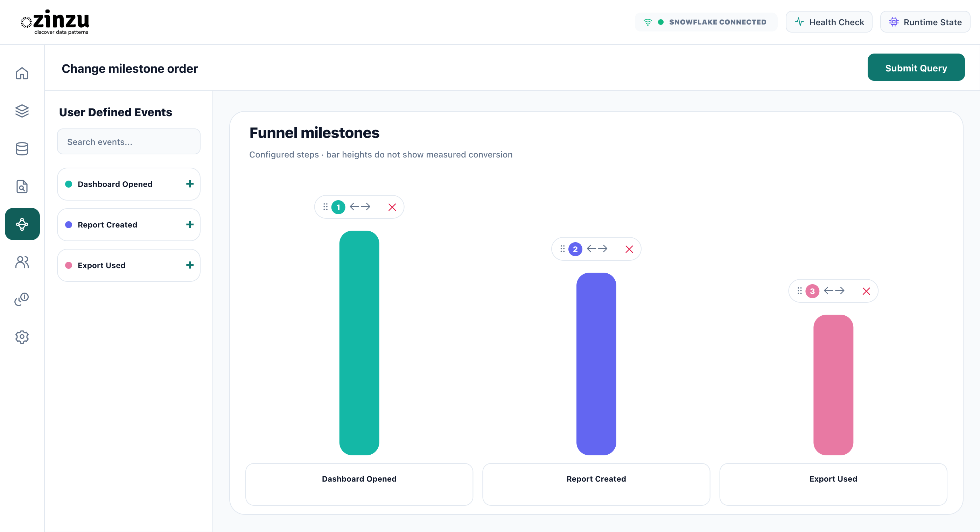Remove milestone 3 with red X
This screenshot has width=980, height=532.
click(x=866, y=291)
